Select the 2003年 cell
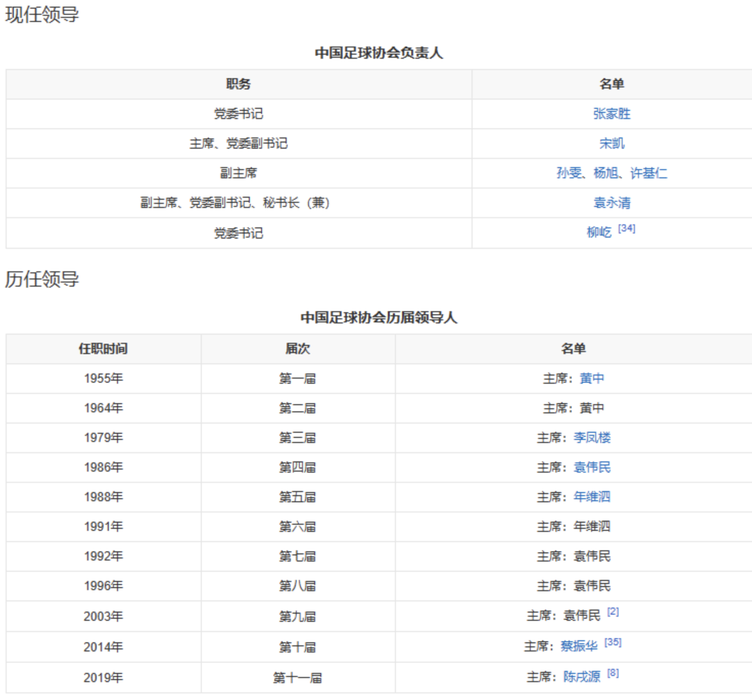 click(103, 616)
